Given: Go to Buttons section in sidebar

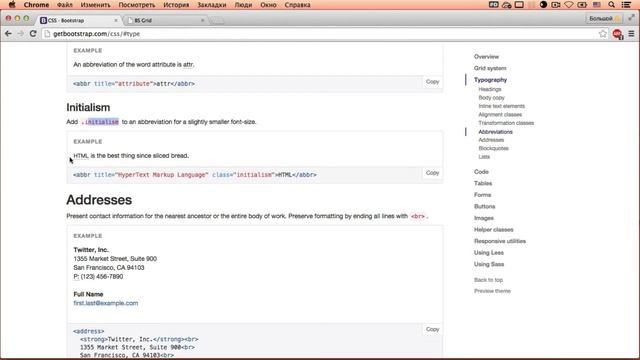Looking at the screenshot, I should coord(484,207).
